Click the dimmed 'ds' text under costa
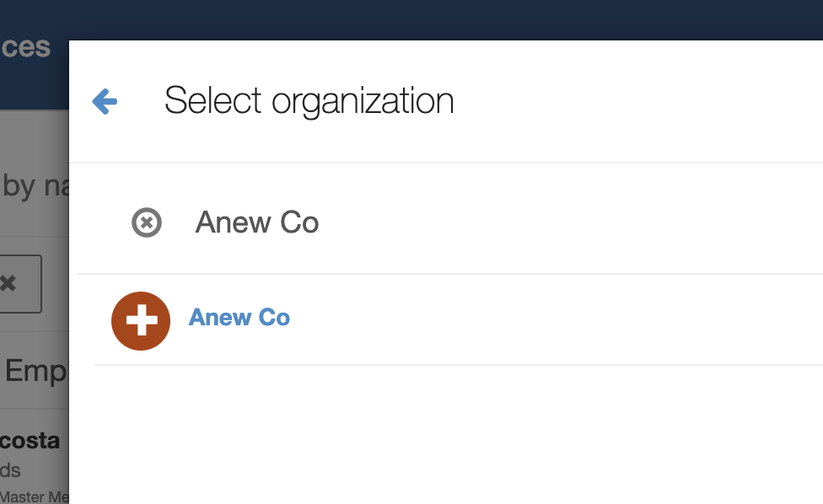This screenshot has height=504, width=823. point(10,470)
